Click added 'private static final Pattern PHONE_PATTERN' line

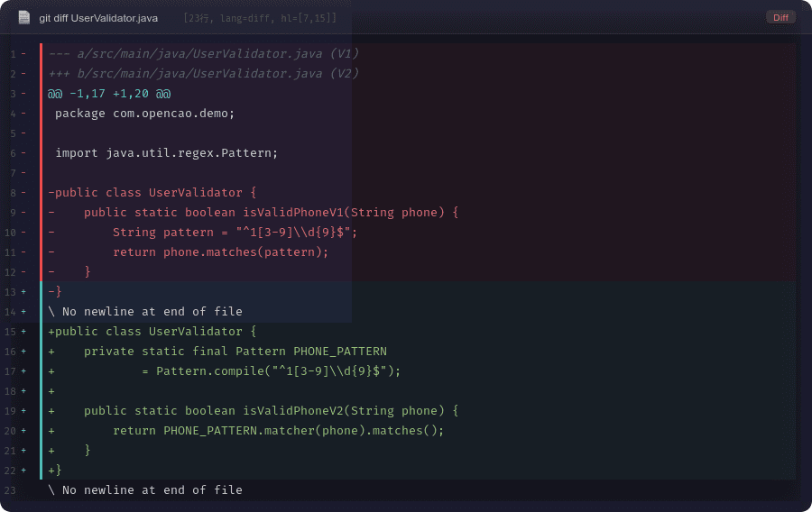pyautogui.click(x=217, y=352)
